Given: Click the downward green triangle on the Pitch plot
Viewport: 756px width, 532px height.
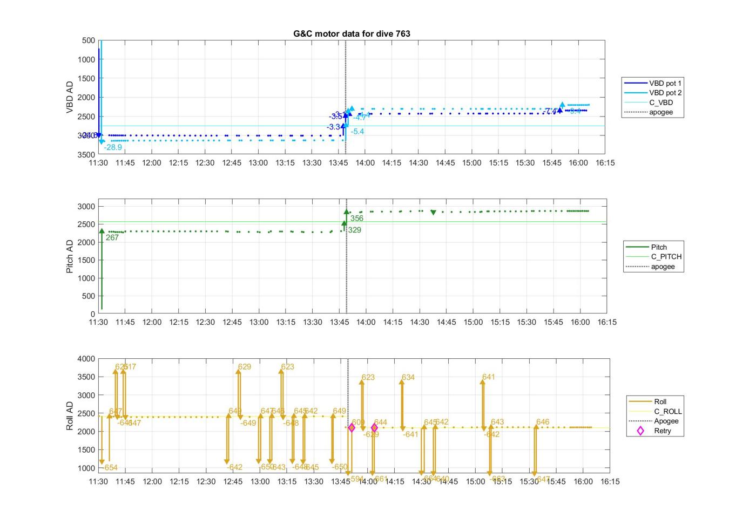Looking at the screenshot, I should [x=433, y=213].
